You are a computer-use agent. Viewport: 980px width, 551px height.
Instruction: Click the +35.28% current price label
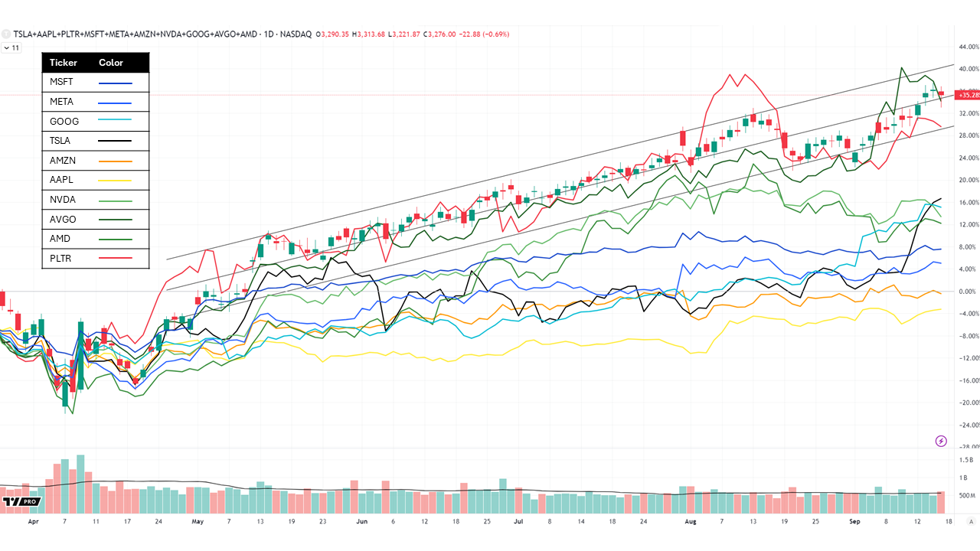pos(968,95)
